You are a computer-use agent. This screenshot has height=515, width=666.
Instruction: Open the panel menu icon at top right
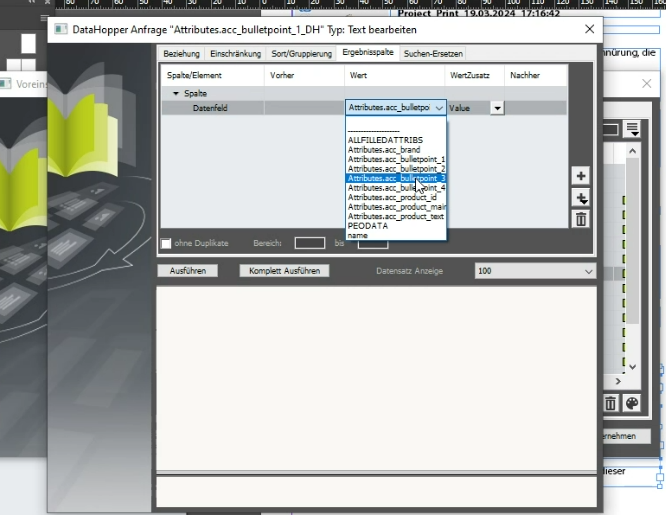pyautogui.click(x=632, y=129)
